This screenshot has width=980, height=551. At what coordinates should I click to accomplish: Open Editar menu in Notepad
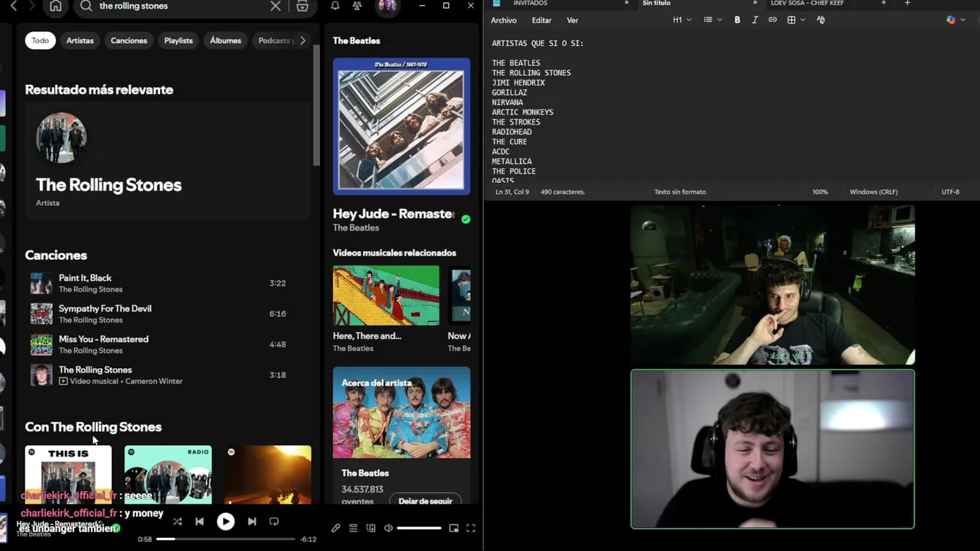541,20
